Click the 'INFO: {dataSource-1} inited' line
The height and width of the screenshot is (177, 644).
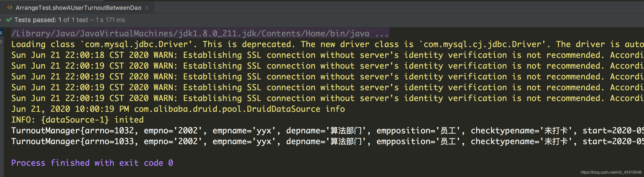(x=78, y=120)
